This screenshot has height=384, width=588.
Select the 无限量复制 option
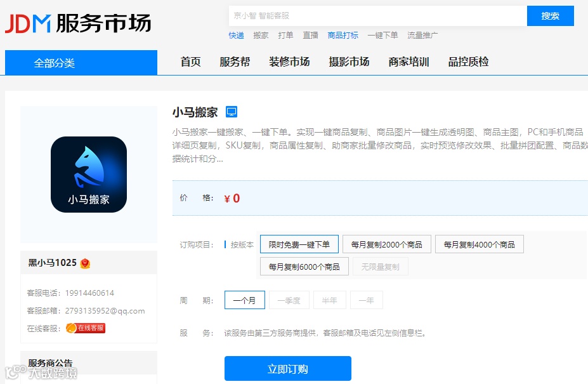coord(380,267)
